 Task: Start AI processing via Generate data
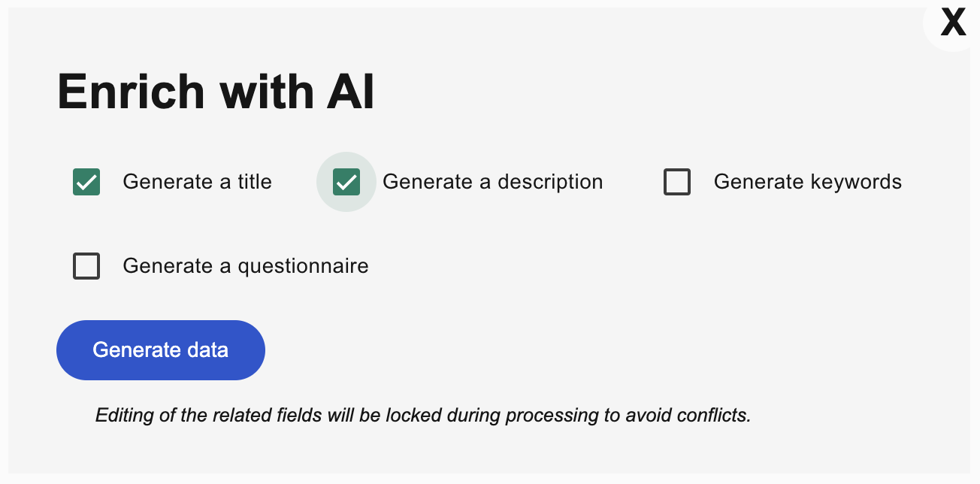(161, 350)
